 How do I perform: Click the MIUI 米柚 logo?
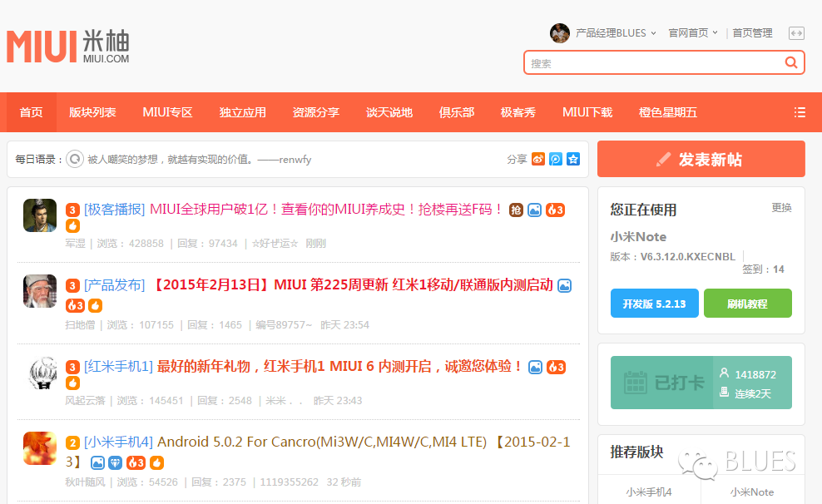pyautogui.click(x=67, y=46)
